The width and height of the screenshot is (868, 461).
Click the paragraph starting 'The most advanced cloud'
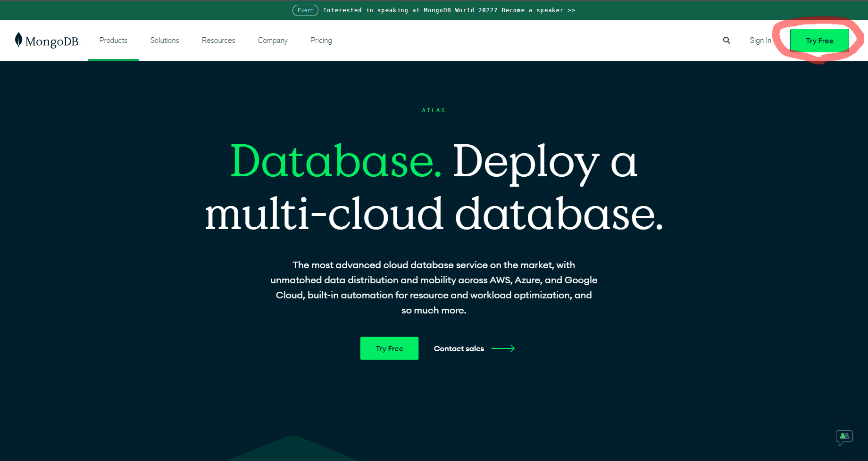point(434,288)
